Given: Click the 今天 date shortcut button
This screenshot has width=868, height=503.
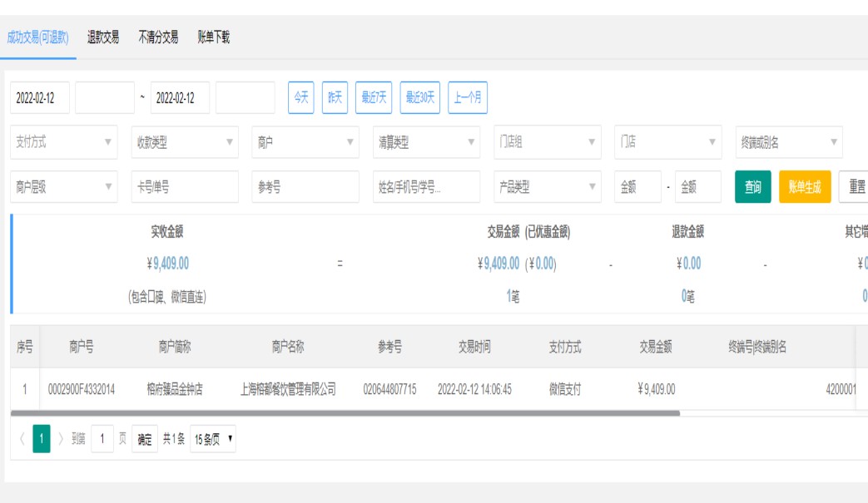Looking at the screenshot, I should [x=301, y=98].
